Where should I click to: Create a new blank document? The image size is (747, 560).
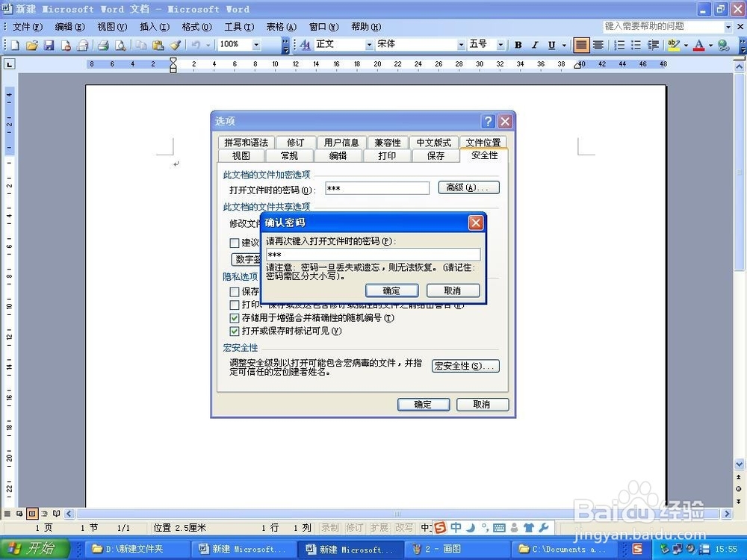click(x=15, y=46)
